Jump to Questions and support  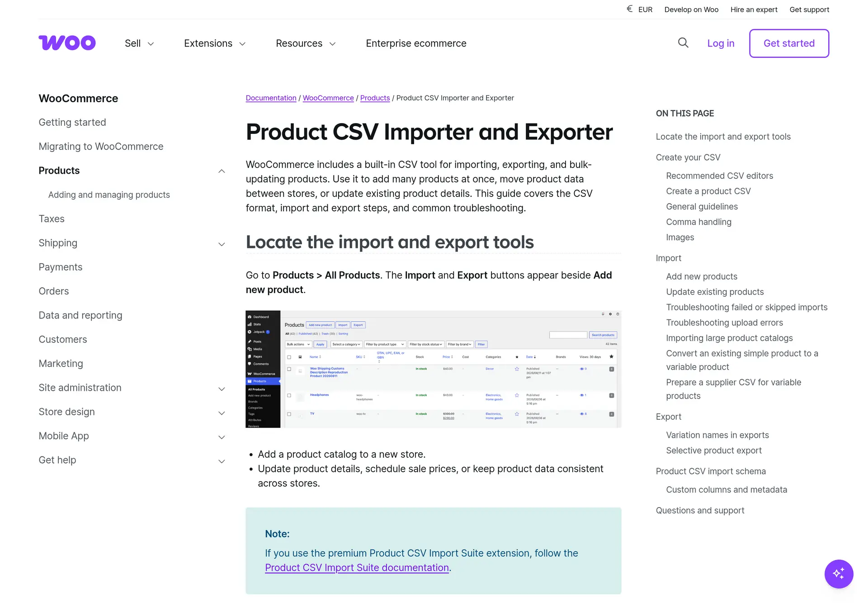700,510
